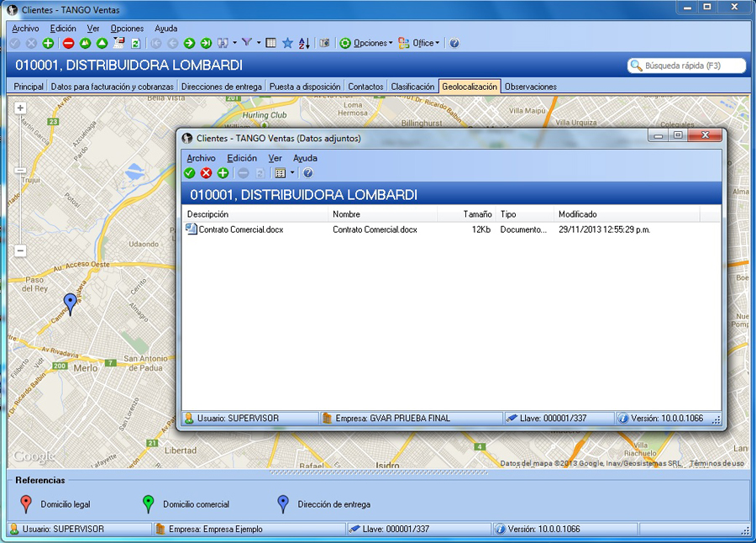Image resolution: width=756 pixels, height=543 pixels.
Task: Click the first green triangle icon in the main toolbar
Action: pyautogui.click(x=86, y=44)
